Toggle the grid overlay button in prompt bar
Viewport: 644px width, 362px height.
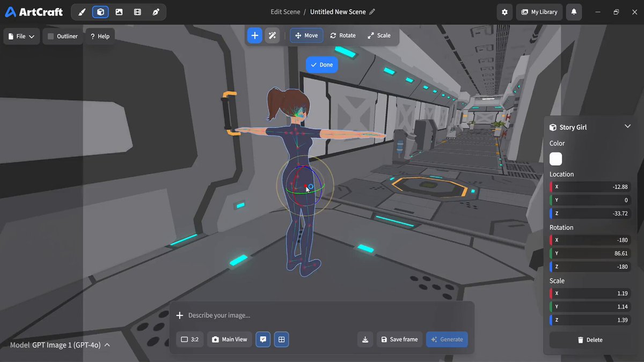[281, 339]
